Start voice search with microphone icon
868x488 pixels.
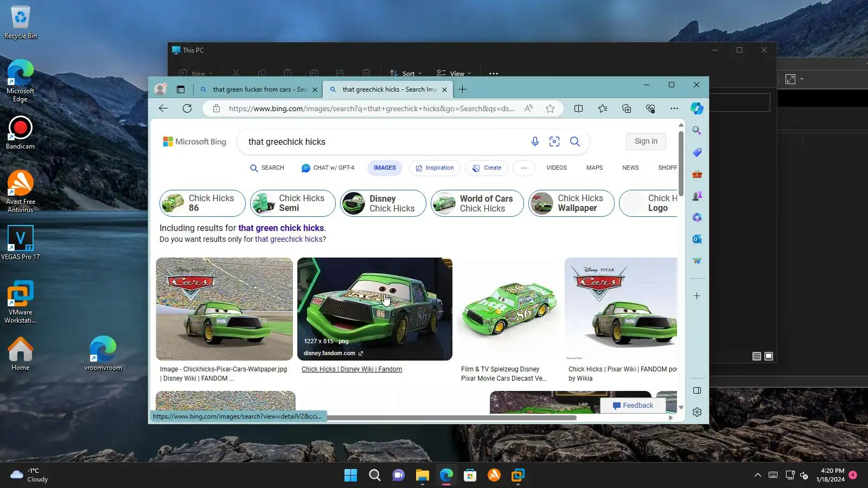535,142
